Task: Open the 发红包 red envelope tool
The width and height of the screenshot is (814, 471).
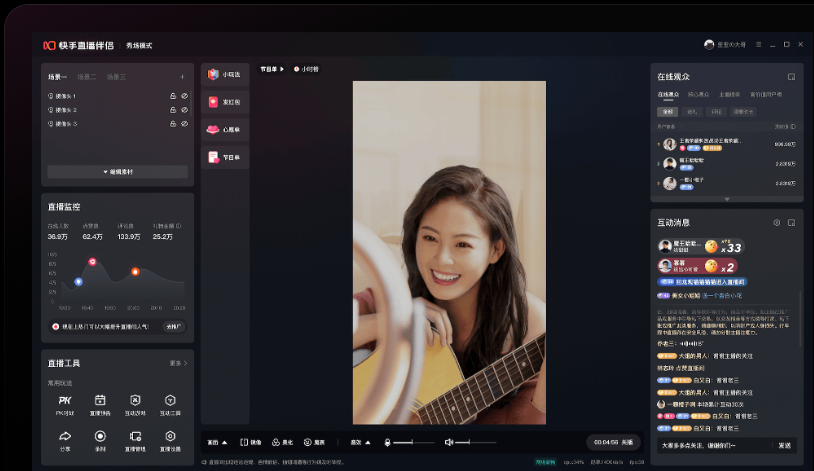Action: (225, 102)
